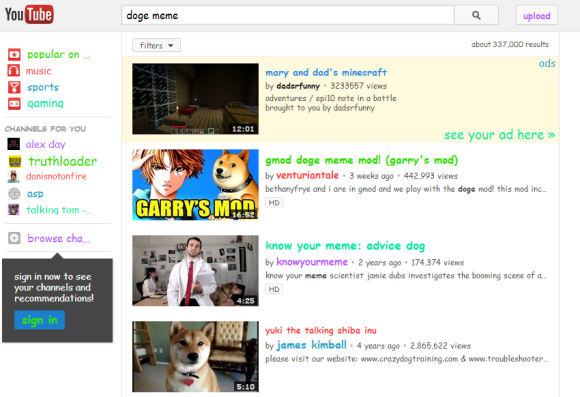Viewport: 580px width, 397px height.
Task: Open the knowyourmeme uploader channel link
Action: (x=312, y=262)
